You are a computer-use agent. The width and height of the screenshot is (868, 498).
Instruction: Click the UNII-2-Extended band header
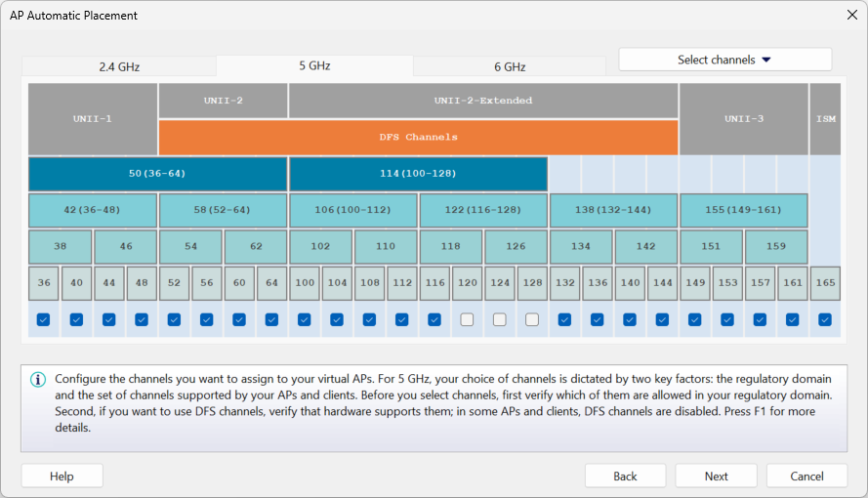point(483,101)
